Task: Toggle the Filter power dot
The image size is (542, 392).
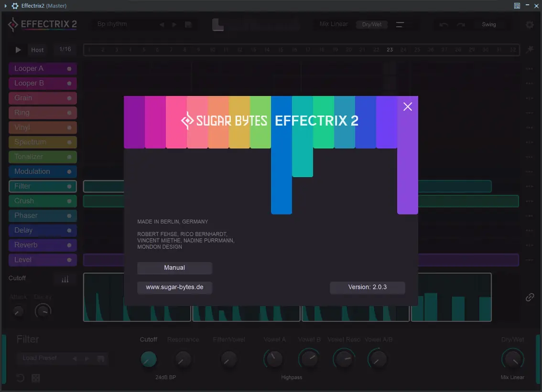Action: (x=69, y=186)
